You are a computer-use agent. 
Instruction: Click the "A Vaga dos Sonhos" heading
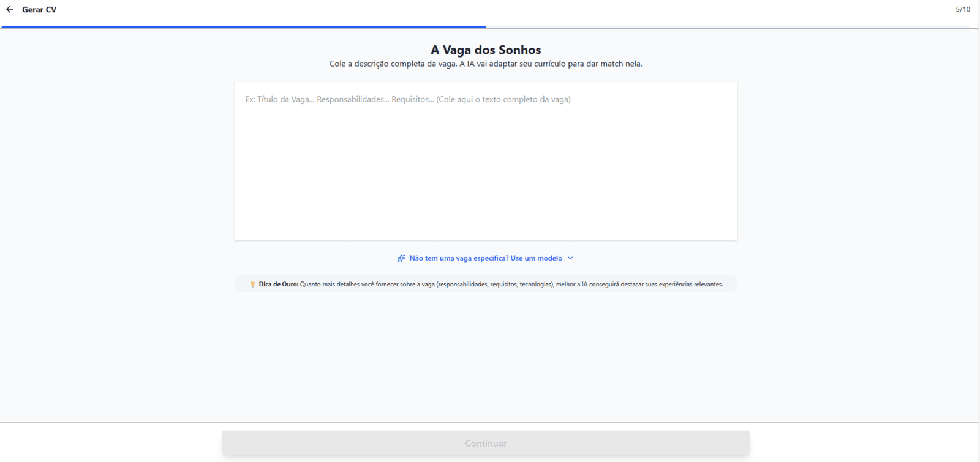click(486, 50)
